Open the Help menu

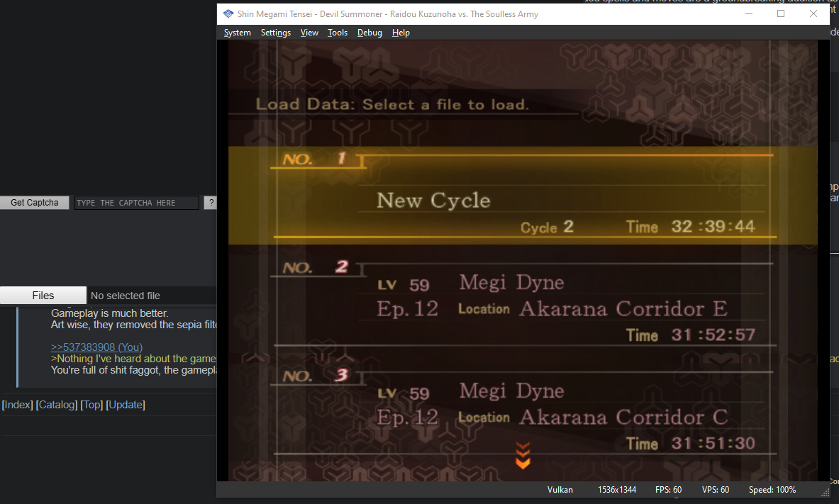[x=401, y=33]
